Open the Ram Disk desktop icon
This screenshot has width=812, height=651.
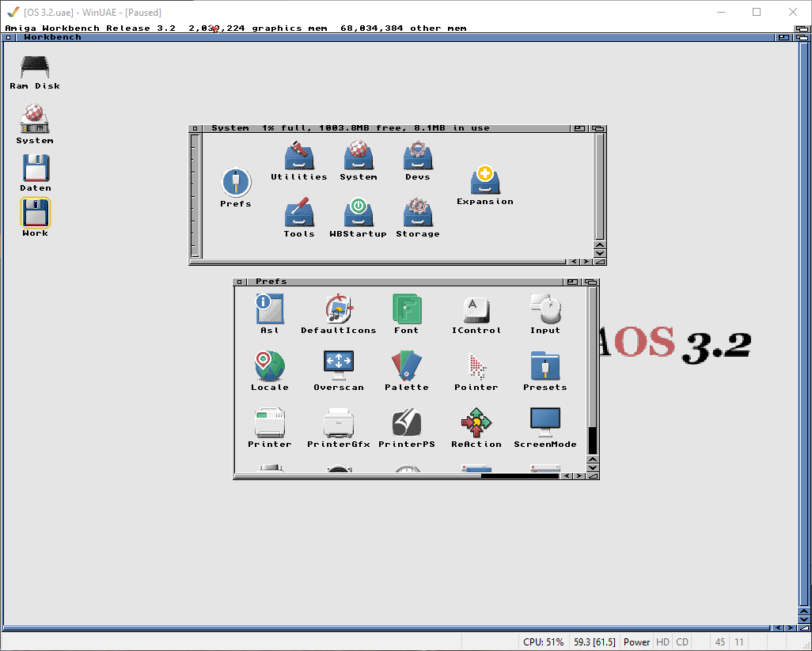point(35,68)
